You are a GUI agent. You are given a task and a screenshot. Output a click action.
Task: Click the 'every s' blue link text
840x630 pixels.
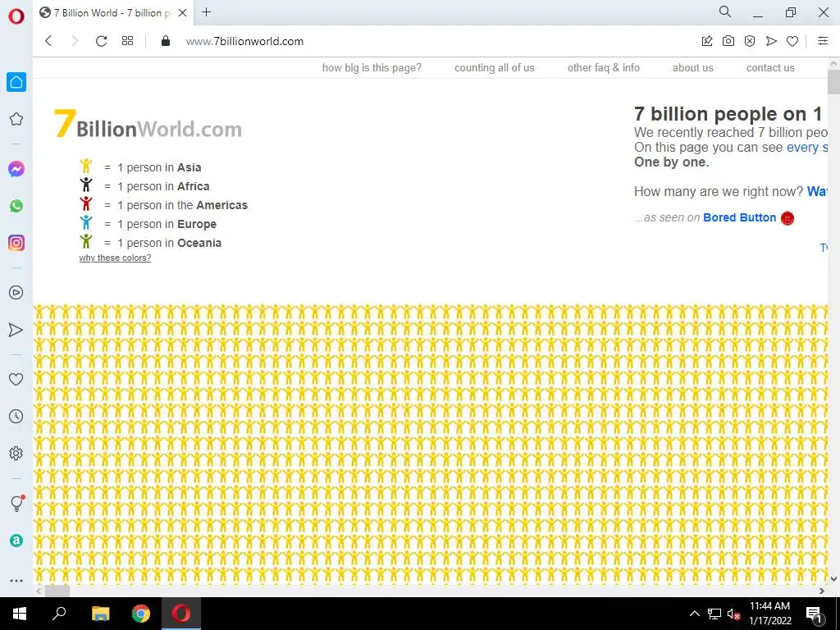coord(807,148)
